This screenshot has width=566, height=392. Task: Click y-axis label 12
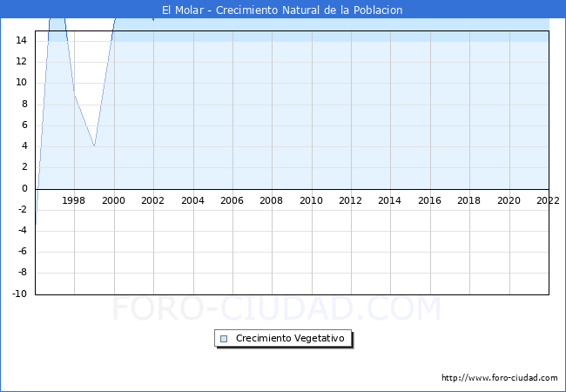click(21, 61)
